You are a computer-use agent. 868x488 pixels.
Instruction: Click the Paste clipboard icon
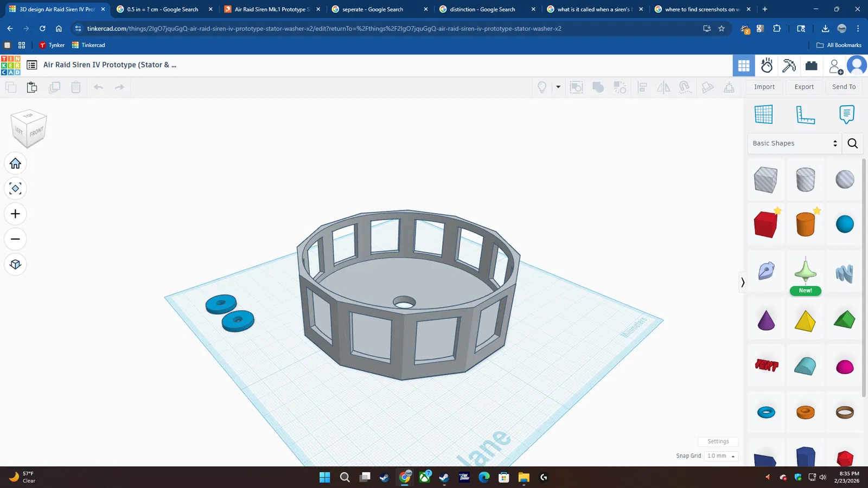[32, 87]
